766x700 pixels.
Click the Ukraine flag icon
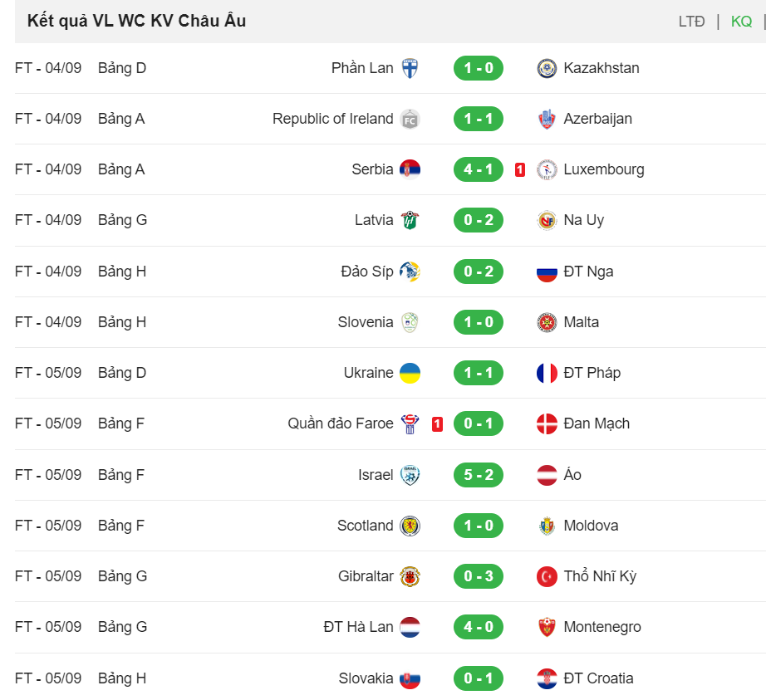(410, 373)
